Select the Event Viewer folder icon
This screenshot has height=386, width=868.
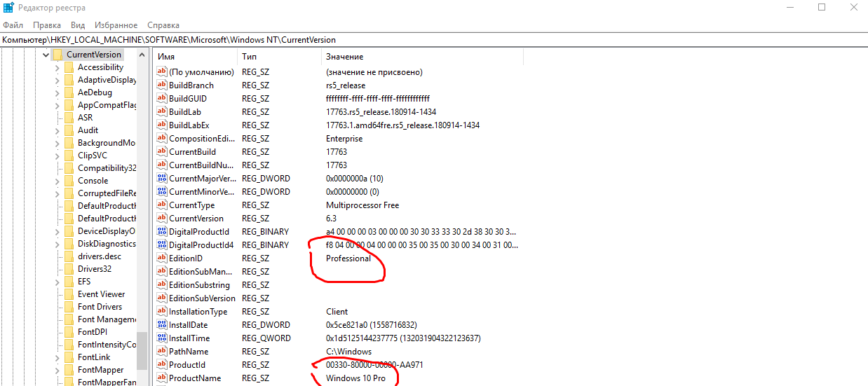[x=69, y=294]
